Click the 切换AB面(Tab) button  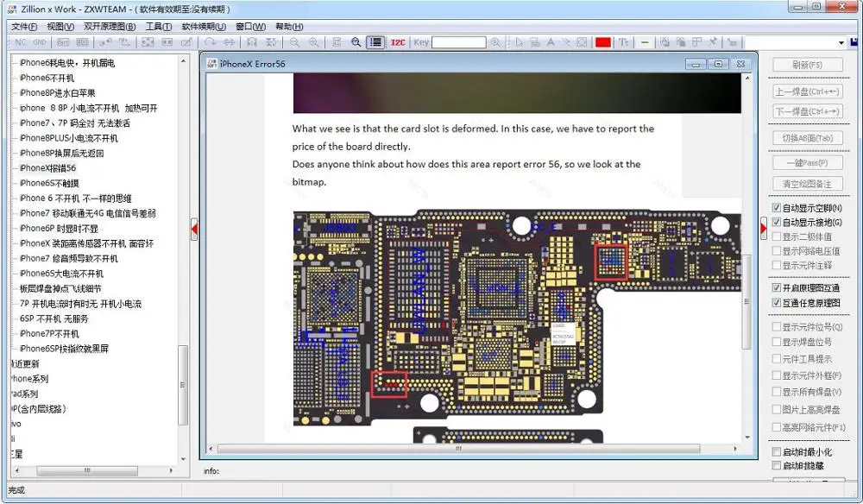tap(808, 138)
